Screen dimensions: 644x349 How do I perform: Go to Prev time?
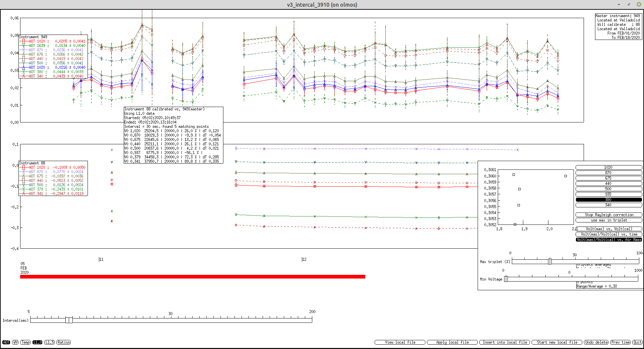pyautogui.click(x=620, y=342)
